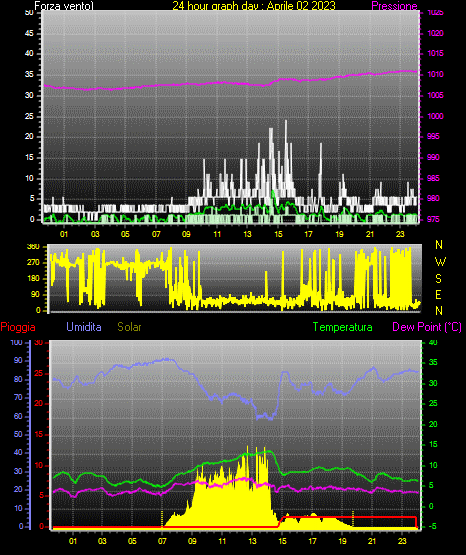Click the red 25 rain scale value
This screenshot has height=555, width=466.
coord(39,373)
